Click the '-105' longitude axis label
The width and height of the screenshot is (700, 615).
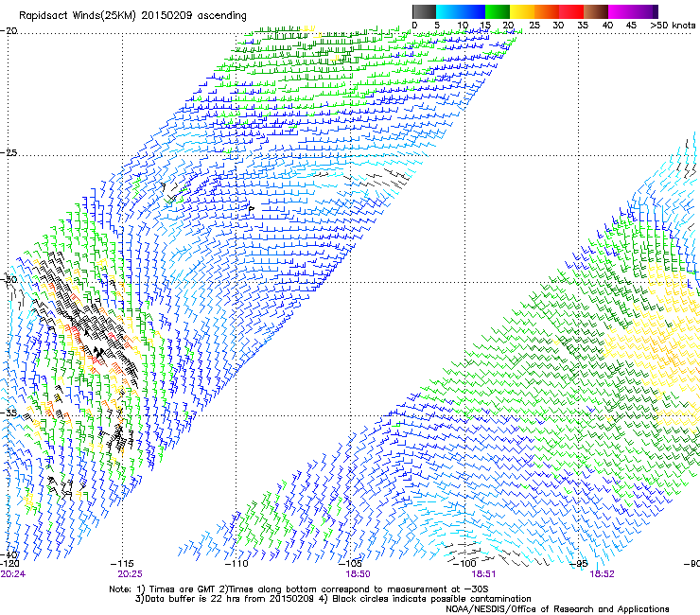point(350,564)
